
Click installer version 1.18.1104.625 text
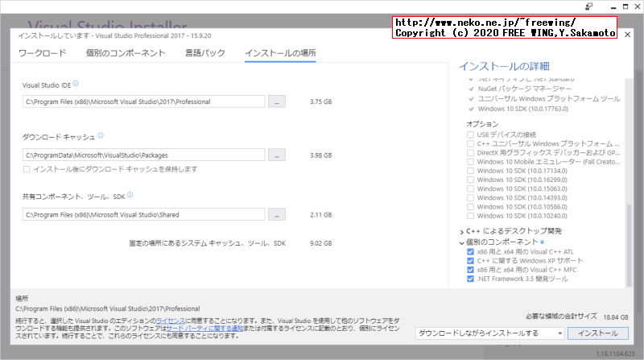[x=615, y=354]
